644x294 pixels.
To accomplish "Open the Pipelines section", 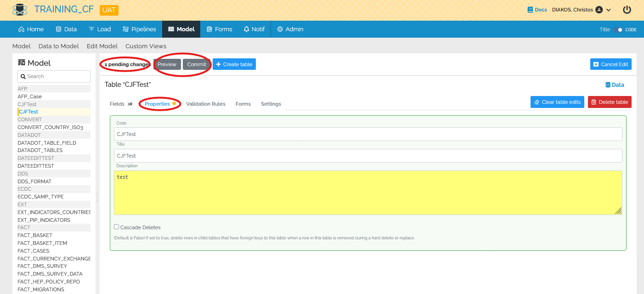I will point(139,28).
